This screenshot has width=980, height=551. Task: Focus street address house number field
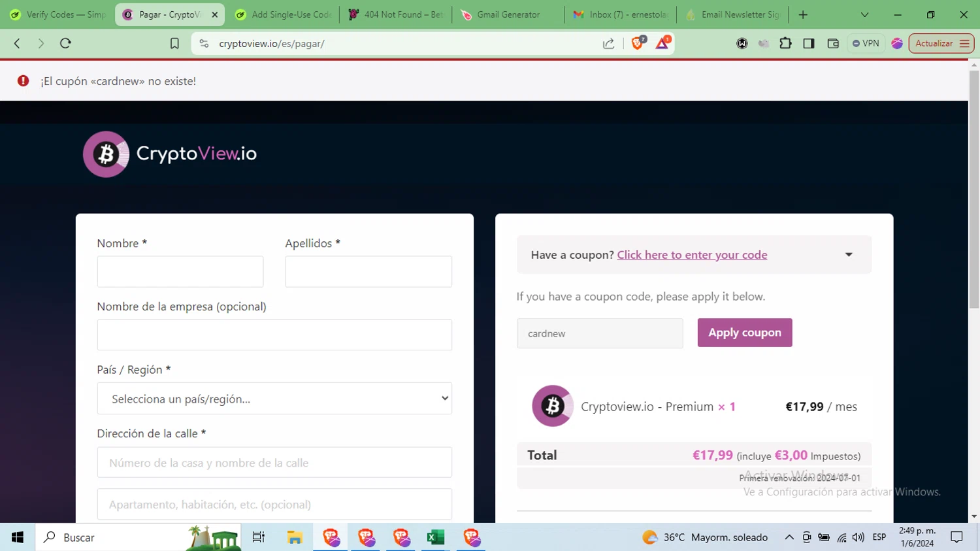coord(274,463)
